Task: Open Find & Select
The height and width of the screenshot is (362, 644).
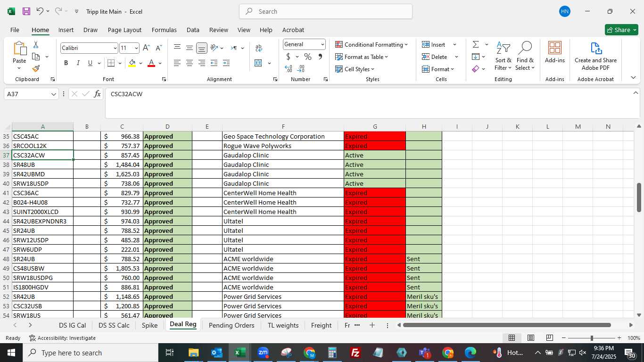Action: 525,56
